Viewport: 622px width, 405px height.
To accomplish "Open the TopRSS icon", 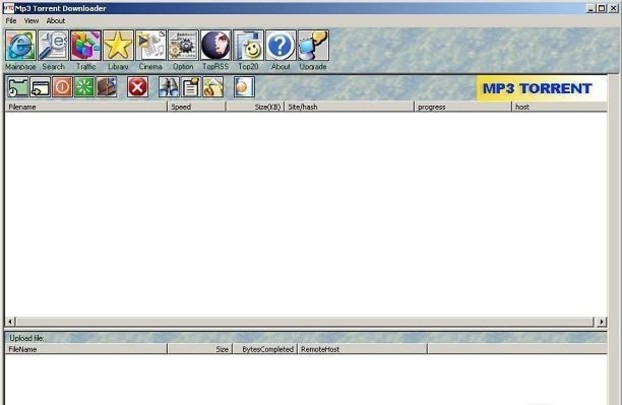I will pyautogui.click(x=216, y=45).
